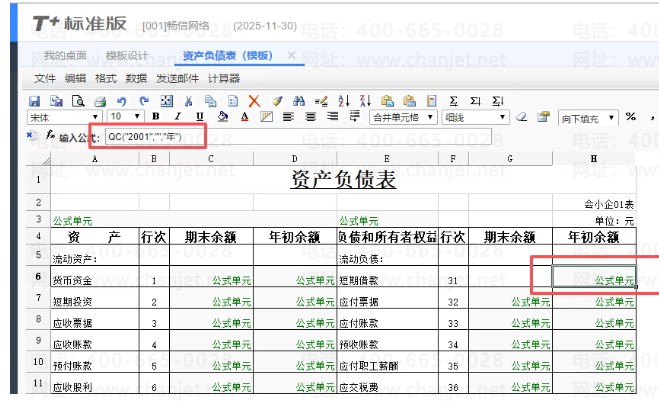Select cell H6 公式单元

tap(594, 277)
